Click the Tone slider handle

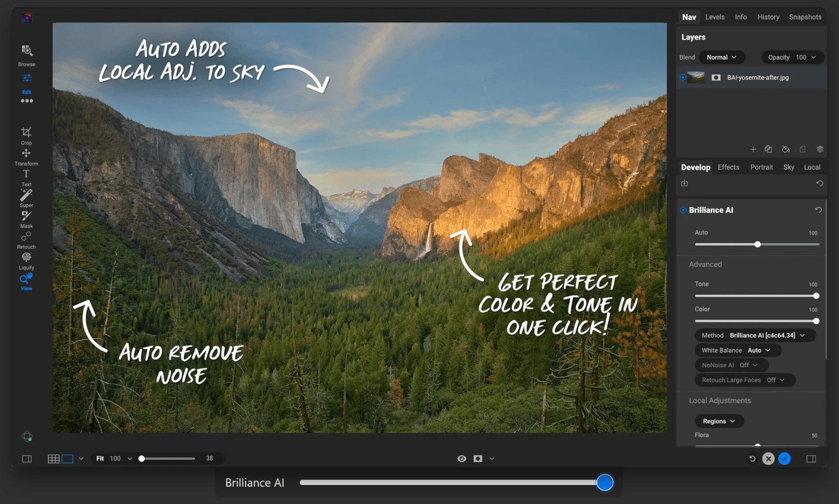[x=816, y=296]
